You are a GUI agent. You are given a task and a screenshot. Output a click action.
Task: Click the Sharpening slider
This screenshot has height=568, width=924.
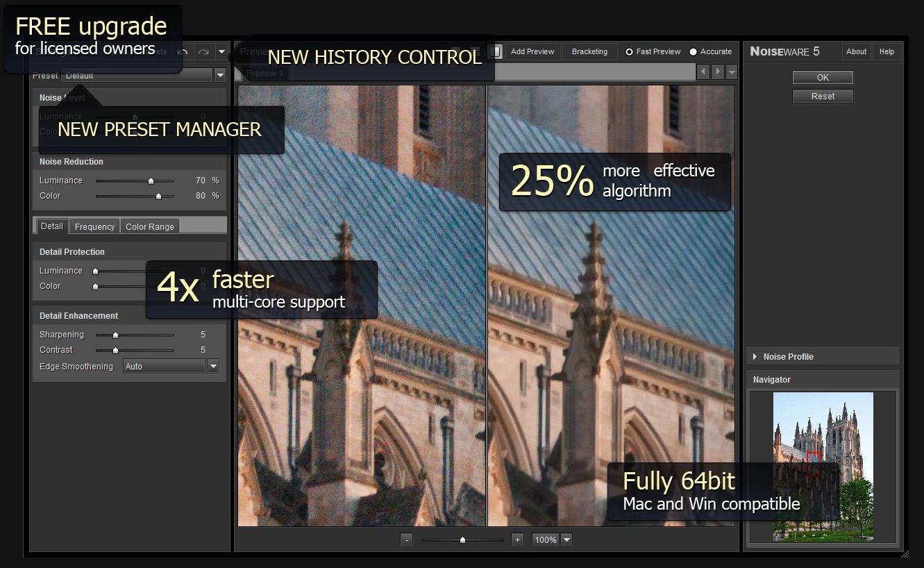click(x=135, y=335)
